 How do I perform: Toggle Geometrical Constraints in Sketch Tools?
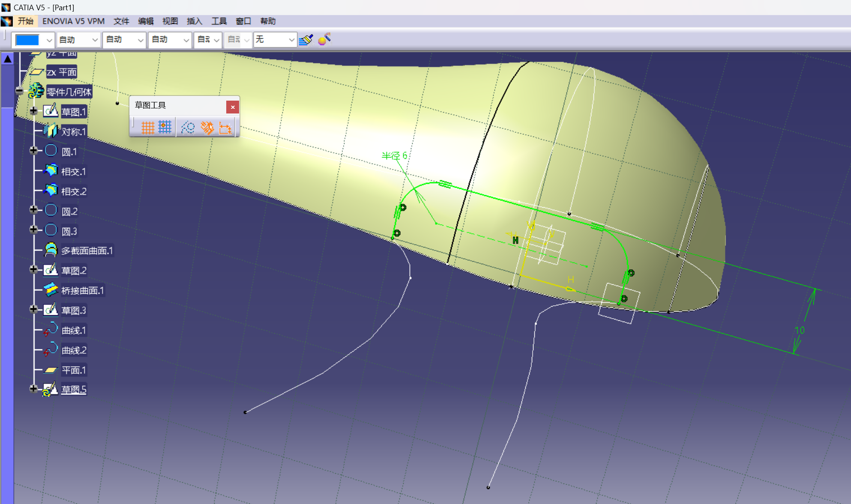(x=207, y=128)
